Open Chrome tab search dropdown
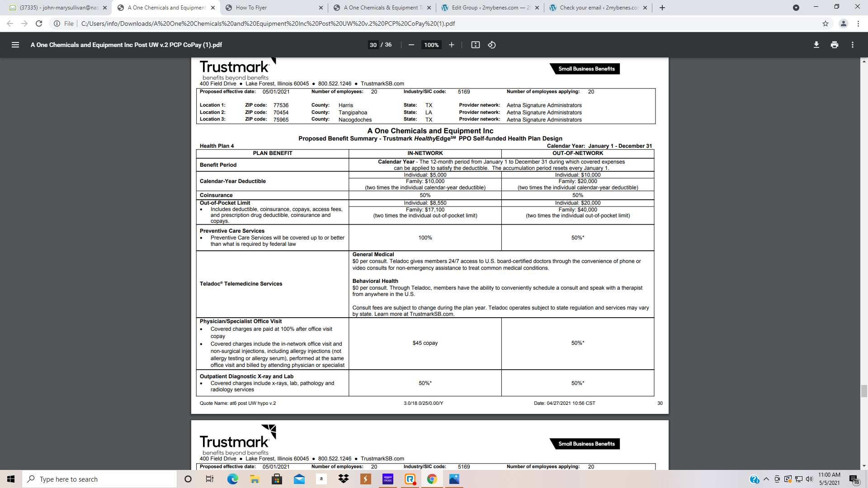This screenshot has height=488, width=868. click(x=796, y=8)
